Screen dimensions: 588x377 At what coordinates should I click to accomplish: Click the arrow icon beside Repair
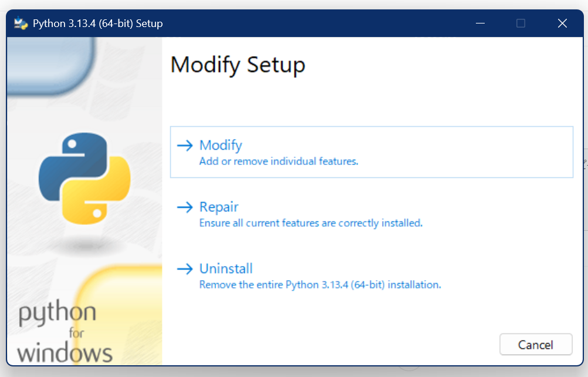click(x=185, y=207)
